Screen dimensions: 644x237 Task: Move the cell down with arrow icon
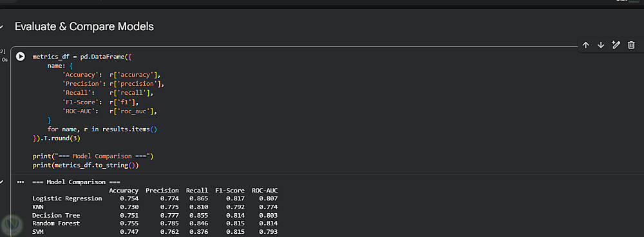601,45
